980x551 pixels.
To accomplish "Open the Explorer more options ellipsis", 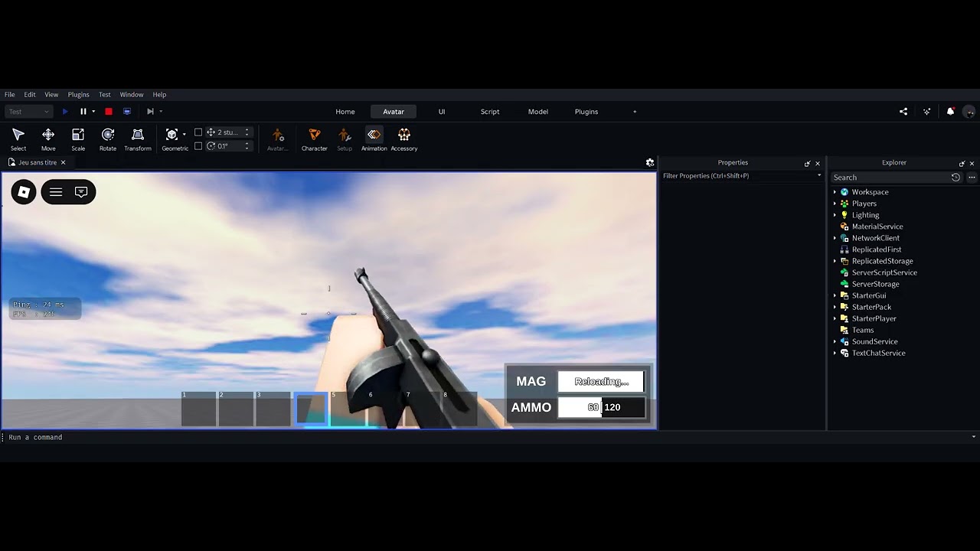I will pyautogui.click(x=972, y=178).
